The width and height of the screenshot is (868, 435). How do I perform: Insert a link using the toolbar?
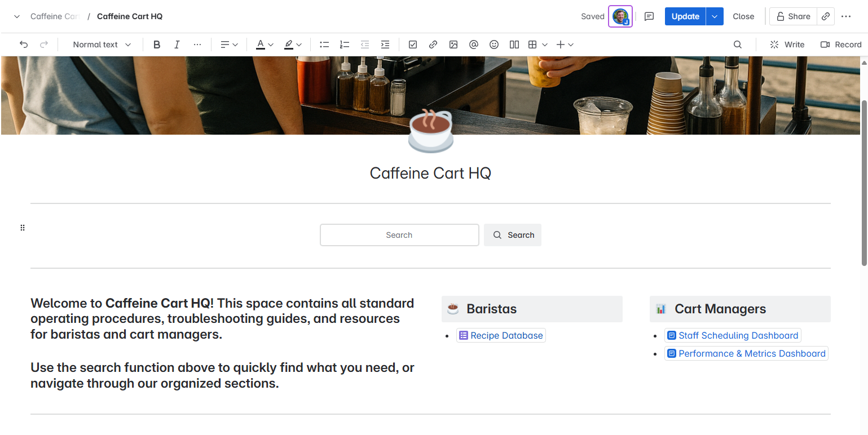click(x=433, y=45)
